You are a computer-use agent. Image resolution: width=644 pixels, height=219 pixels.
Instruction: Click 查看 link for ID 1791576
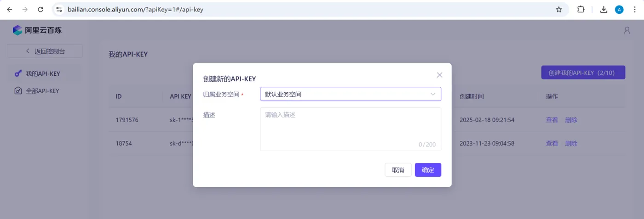pyautogui.click(x=552, y=120)
